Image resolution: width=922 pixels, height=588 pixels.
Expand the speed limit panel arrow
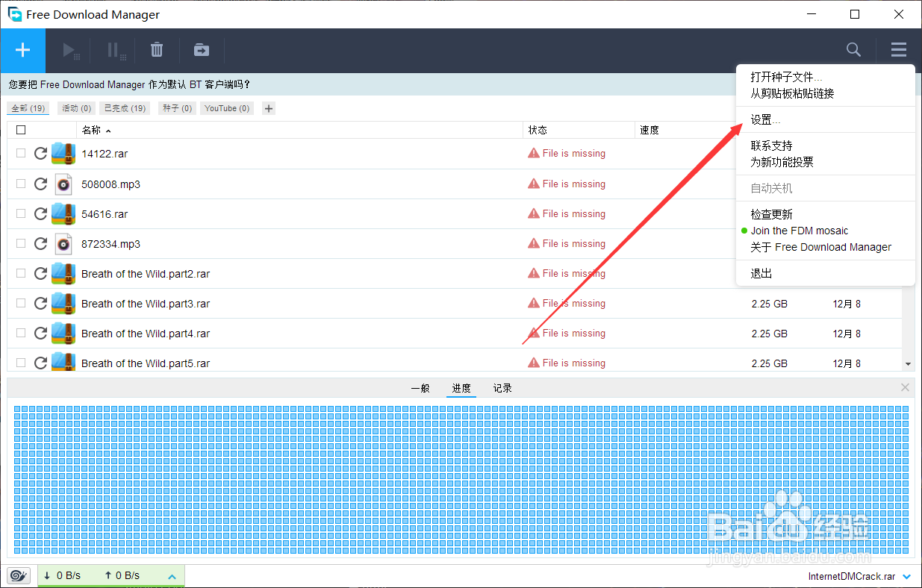[172, 576]
